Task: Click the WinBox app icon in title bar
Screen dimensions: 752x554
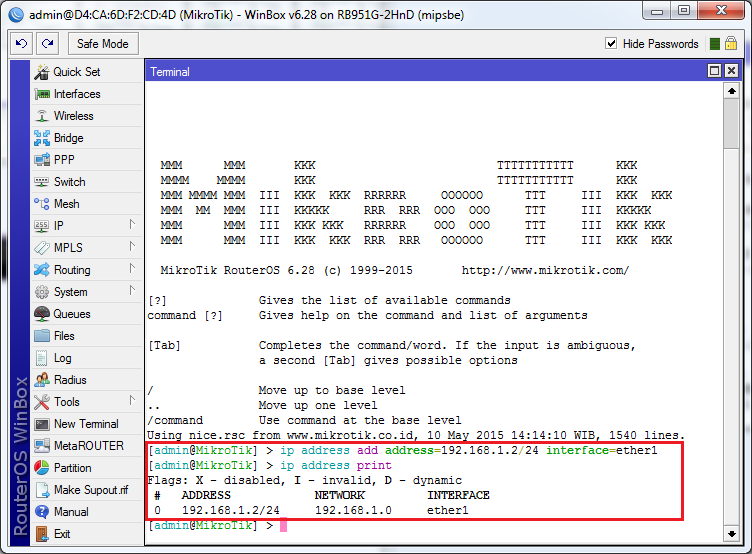Action: [16, 14]
